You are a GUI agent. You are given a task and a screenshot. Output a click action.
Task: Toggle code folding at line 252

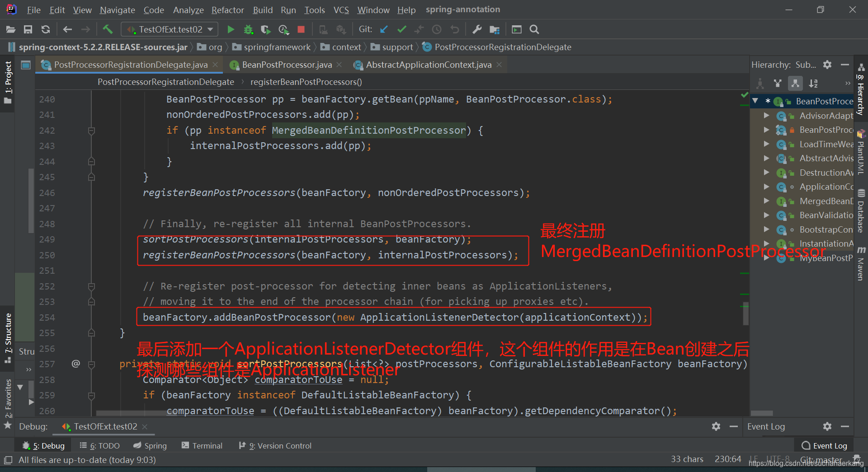91,286
